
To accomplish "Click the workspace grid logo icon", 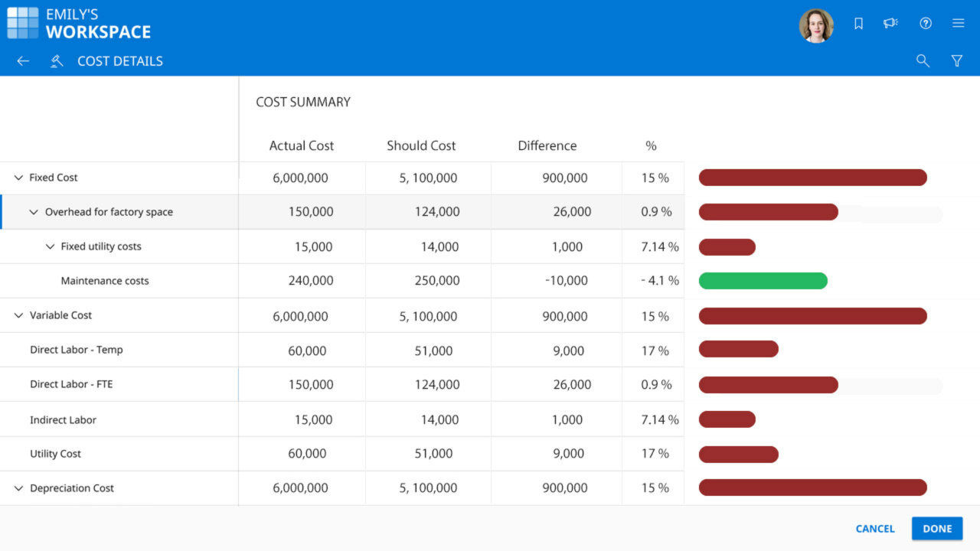I will pyautogui.click(x=22, y=23).
